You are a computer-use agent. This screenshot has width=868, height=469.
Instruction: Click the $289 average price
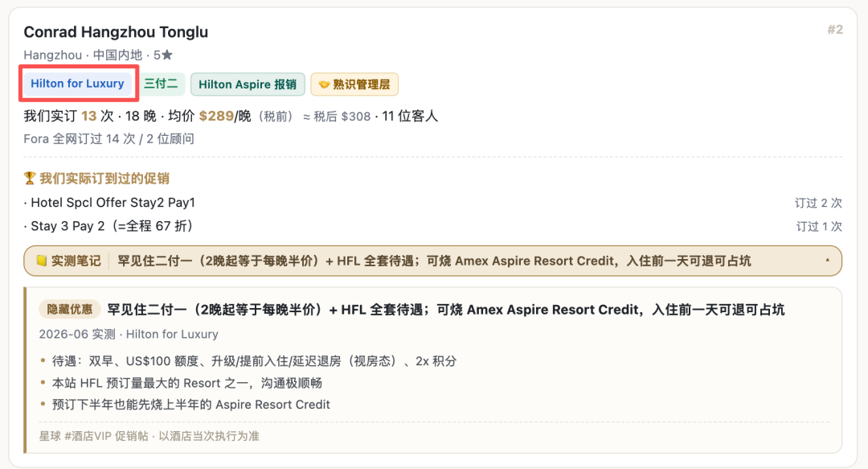216,116
